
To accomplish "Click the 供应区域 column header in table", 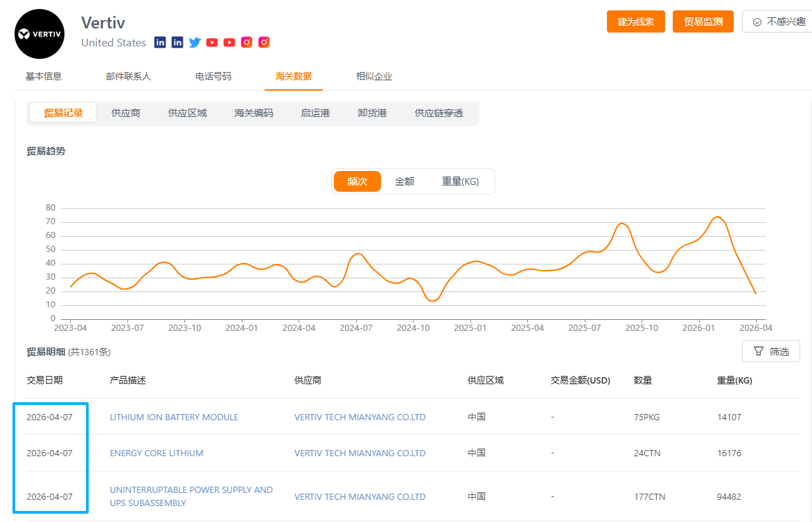I will click(x=486, y=380).
